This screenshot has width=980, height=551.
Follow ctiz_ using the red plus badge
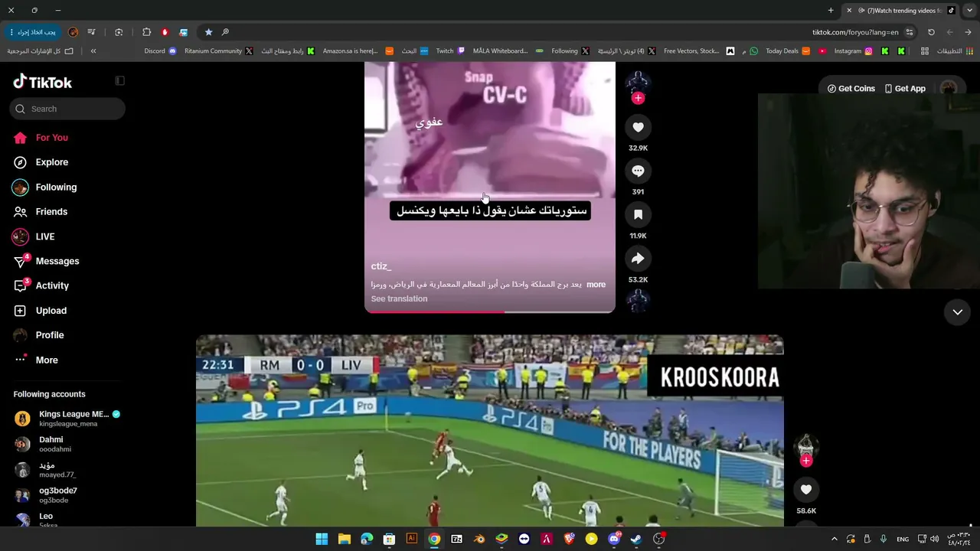pyautogui.click(x=638, y=98)
